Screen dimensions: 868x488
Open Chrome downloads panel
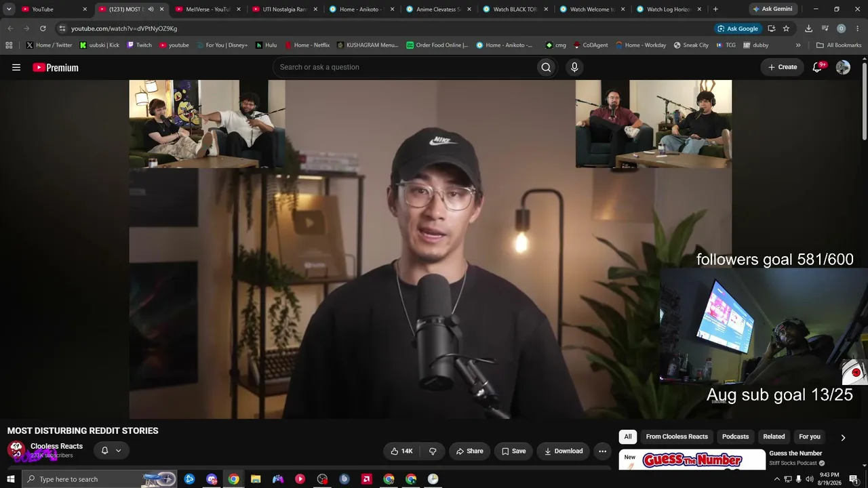point(808,28)
